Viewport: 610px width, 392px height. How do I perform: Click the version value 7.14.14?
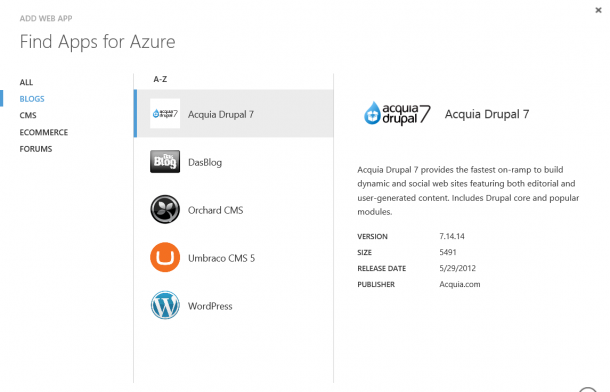coord(452,236)
